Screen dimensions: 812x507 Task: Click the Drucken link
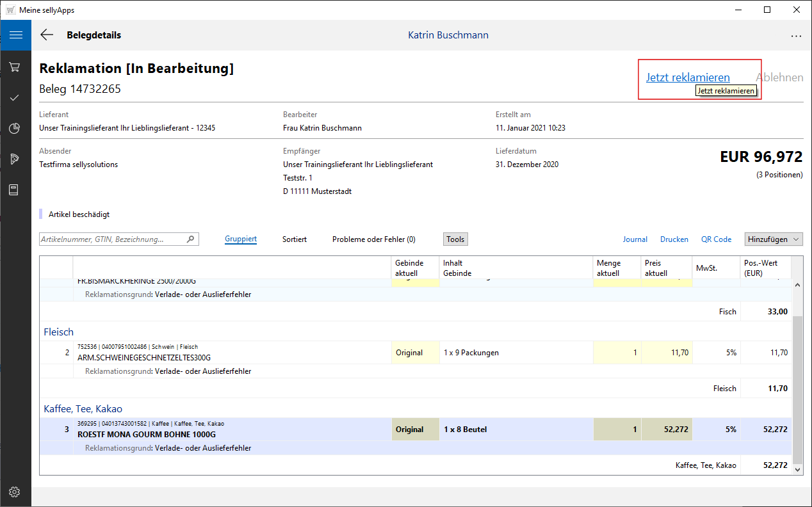coord(674,239)
